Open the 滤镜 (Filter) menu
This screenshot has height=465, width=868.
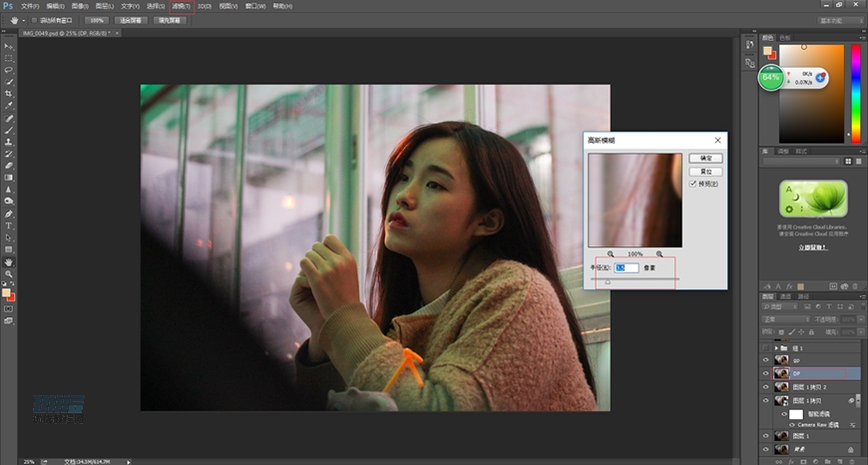180,5
